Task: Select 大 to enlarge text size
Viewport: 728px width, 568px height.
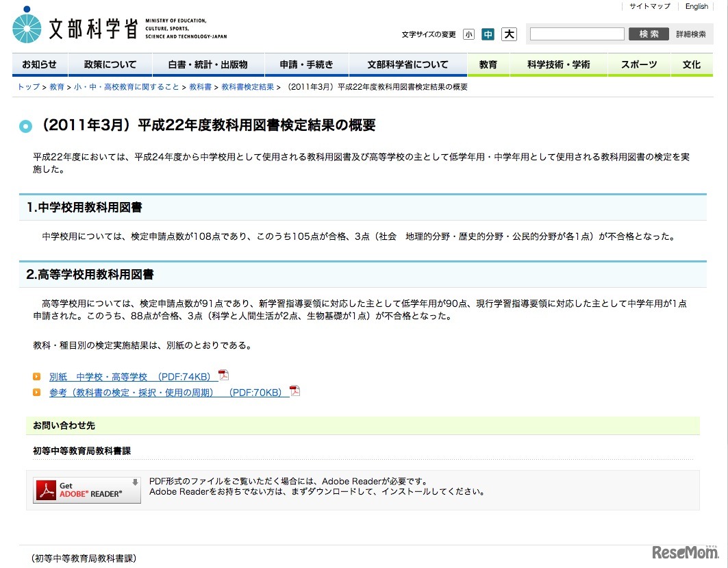Action: tap(509, 33)
